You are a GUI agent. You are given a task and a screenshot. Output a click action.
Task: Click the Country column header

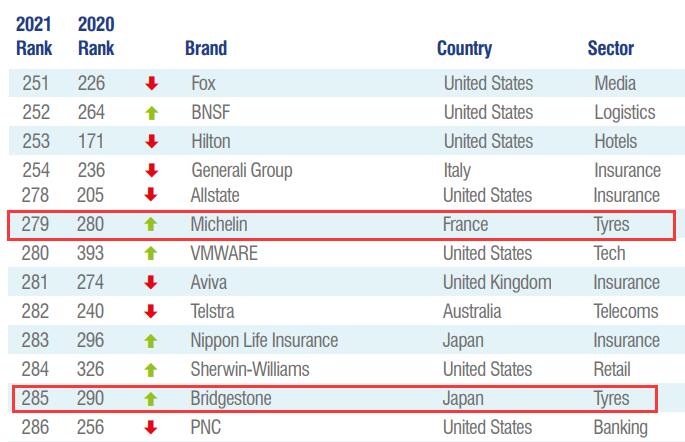[x=465, y=48]
